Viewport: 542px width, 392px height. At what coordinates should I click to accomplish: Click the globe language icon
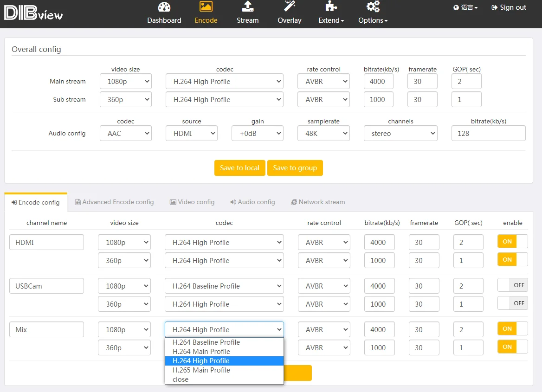456,7
